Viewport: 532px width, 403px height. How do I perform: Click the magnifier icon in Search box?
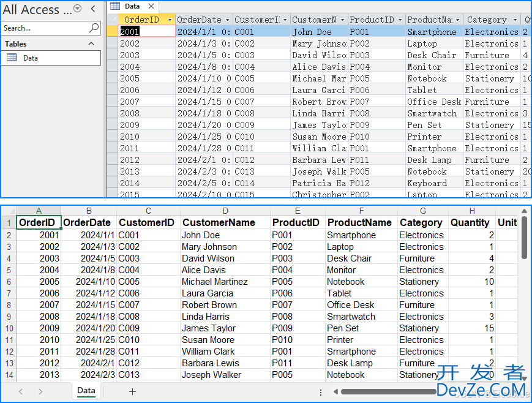(x=94, y=28)
